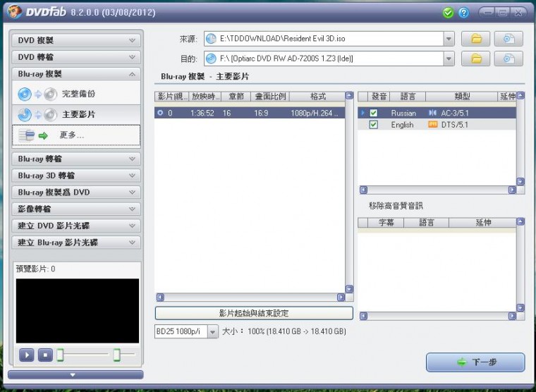The width and height of the screenshot is (536, 392).
Task: Click the 字幕 subtitle column header
Action: pyautogui.click(x=386, y=223)
